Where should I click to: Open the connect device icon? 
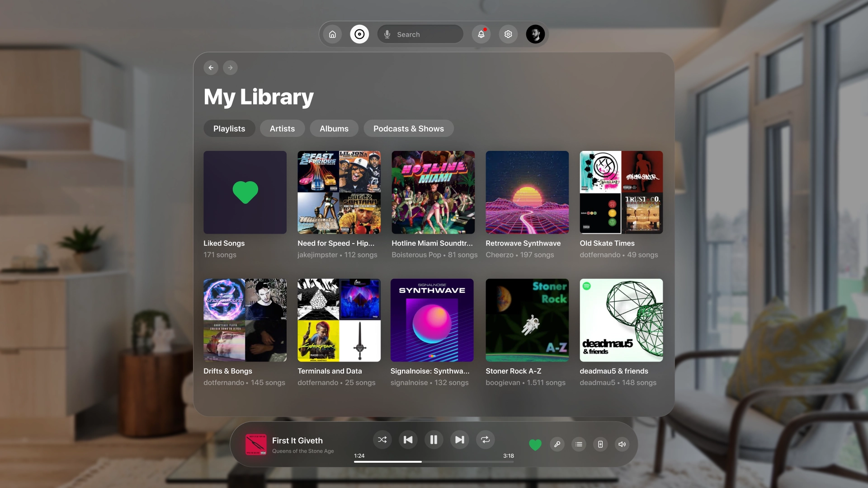click(x=600, y=444)
